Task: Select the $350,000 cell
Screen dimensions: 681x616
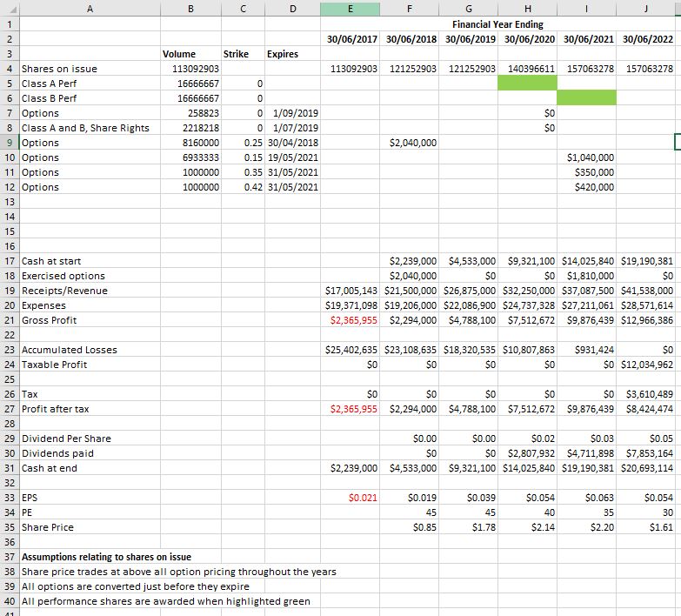Action: (586, 172)
